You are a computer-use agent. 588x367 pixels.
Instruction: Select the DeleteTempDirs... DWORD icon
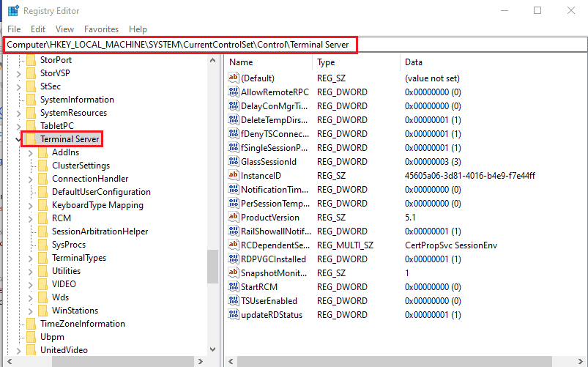(234, 119)
